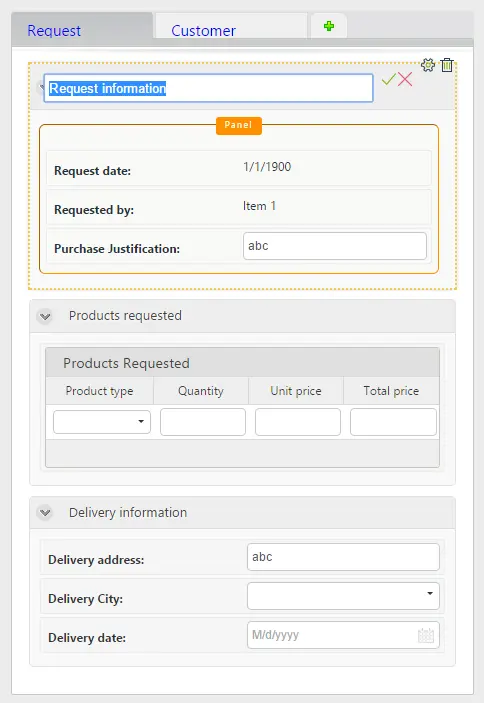Collapse the Products requested group
This screenshot has height=703, width=484.
tap(45, 317)
